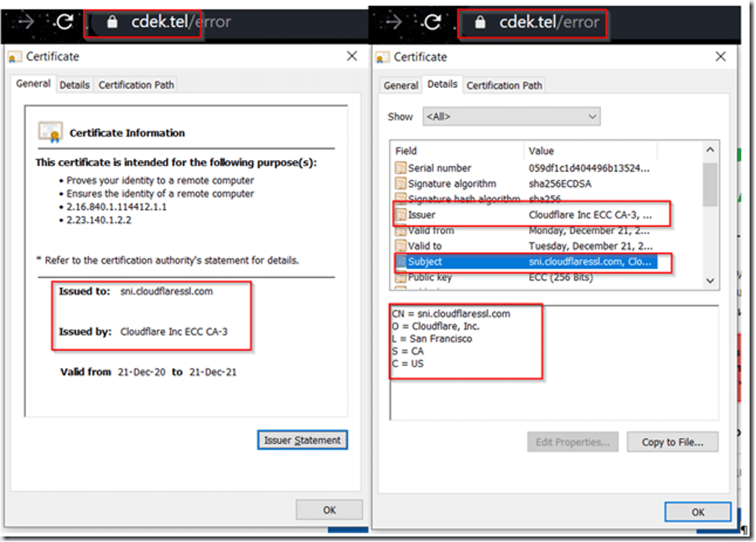Click the cdek.tel/error address in the left browser bar
This screenshot has height=542, width=756.
(x=181, y=22)
